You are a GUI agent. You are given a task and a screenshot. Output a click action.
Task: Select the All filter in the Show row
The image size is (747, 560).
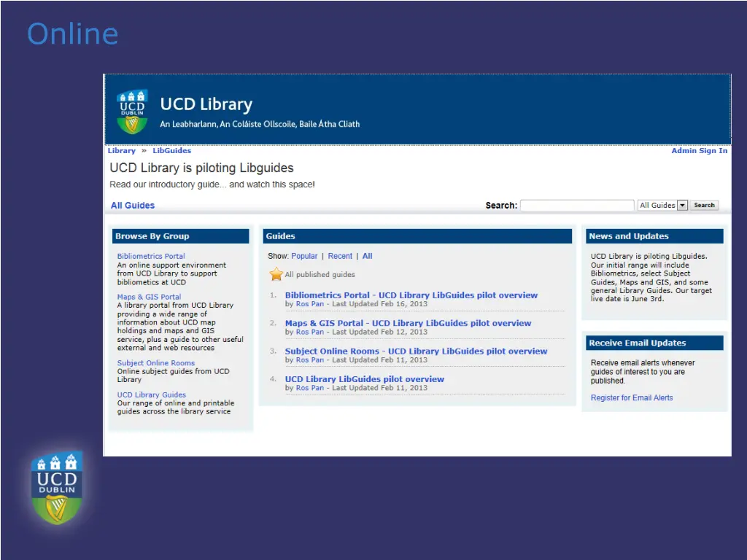click(x=368, y=256)
